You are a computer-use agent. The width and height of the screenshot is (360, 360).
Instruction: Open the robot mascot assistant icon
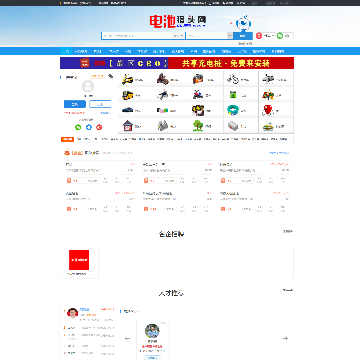[243, 23]
